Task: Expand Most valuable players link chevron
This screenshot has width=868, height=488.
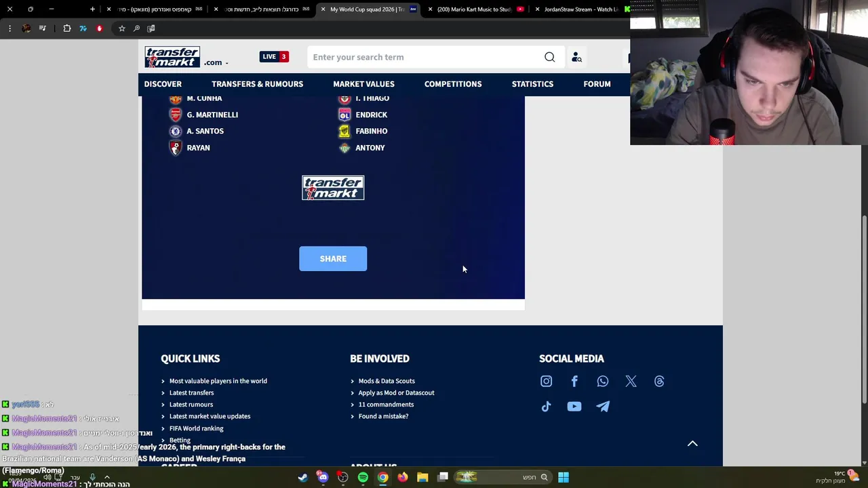Action: click(x=163, y=381)
